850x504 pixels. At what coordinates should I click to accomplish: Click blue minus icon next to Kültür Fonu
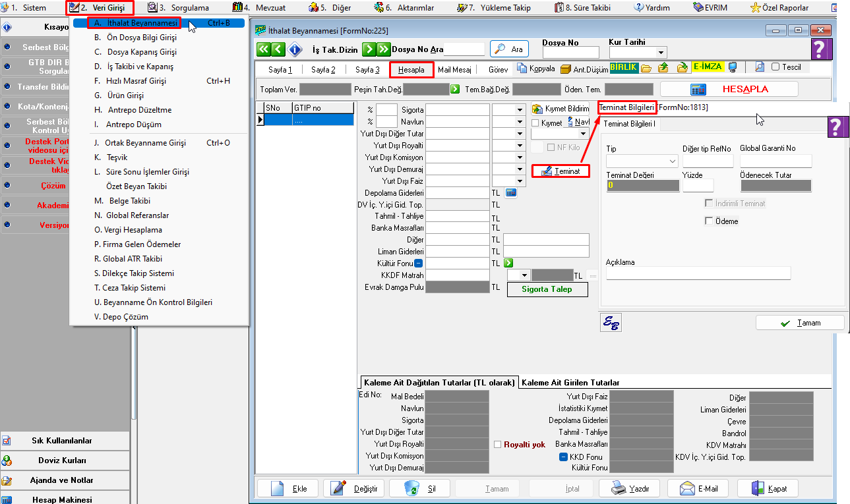tap(418, 263)
